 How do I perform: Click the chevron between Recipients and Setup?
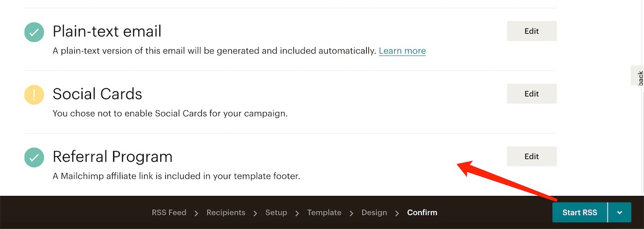coord(256,213)
